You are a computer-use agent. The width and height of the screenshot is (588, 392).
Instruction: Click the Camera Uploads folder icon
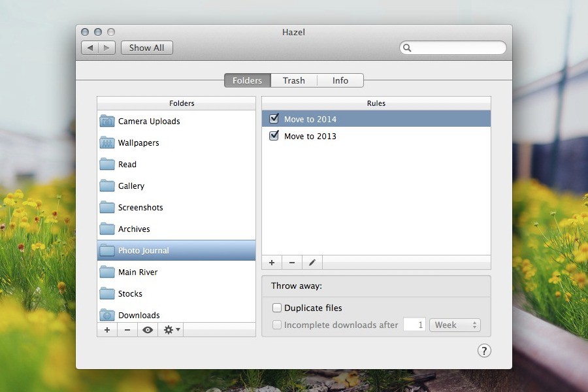107,121
